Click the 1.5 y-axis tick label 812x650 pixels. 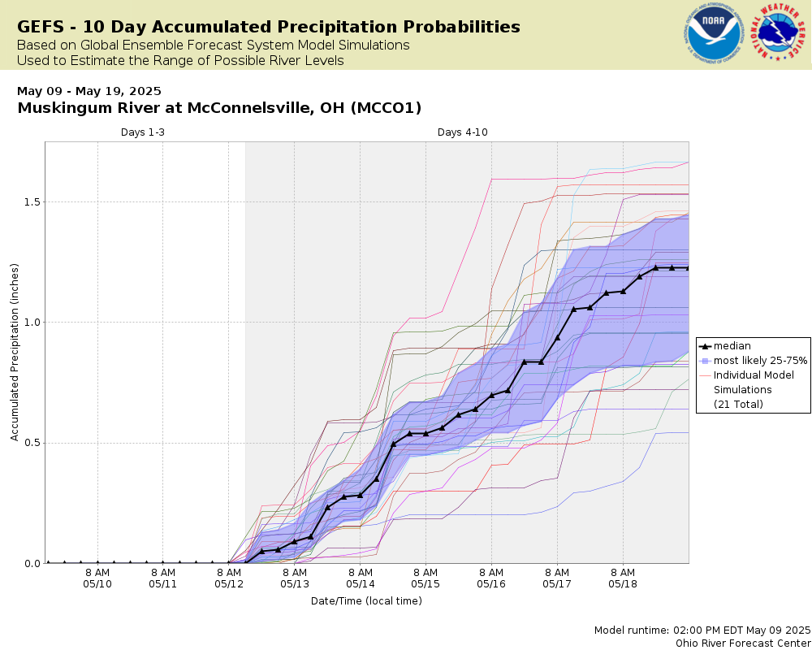pos(32,202)
